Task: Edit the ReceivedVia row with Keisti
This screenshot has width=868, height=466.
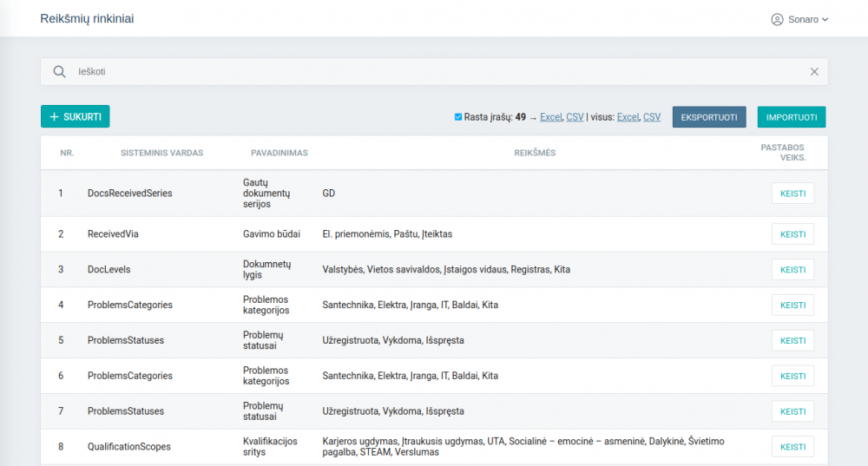Action: (x=792, y=234)
